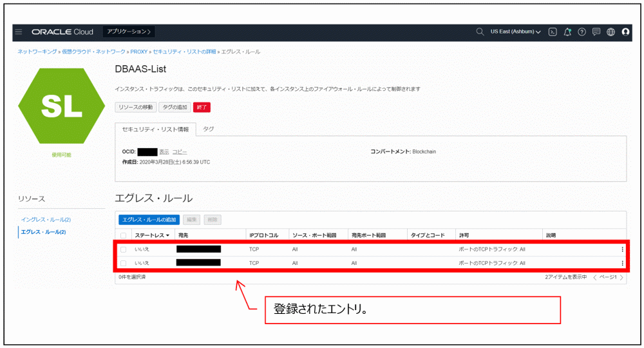The height and width of the screenshot is (348, 644).
Task: Check the first egress rule checkbox
Action: click(123, 249)
